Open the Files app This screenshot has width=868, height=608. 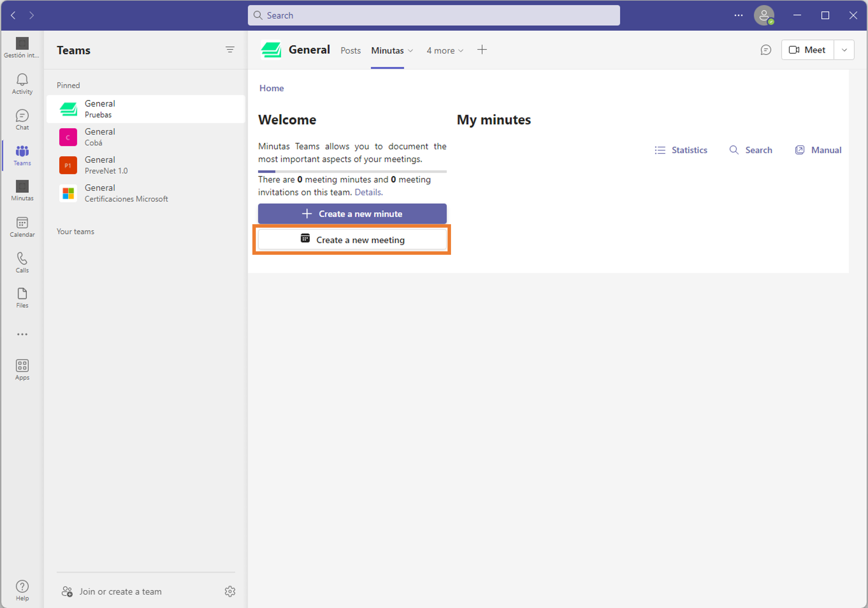[22, 298]
